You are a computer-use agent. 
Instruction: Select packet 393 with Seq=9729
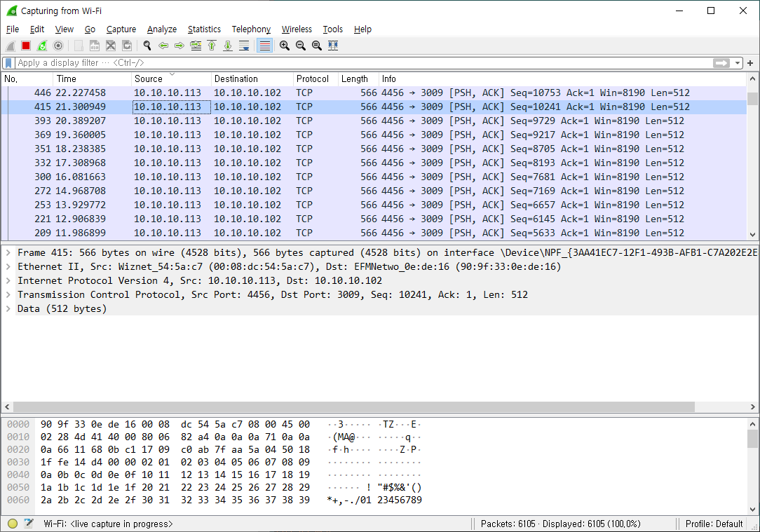[x=374, y=121]
